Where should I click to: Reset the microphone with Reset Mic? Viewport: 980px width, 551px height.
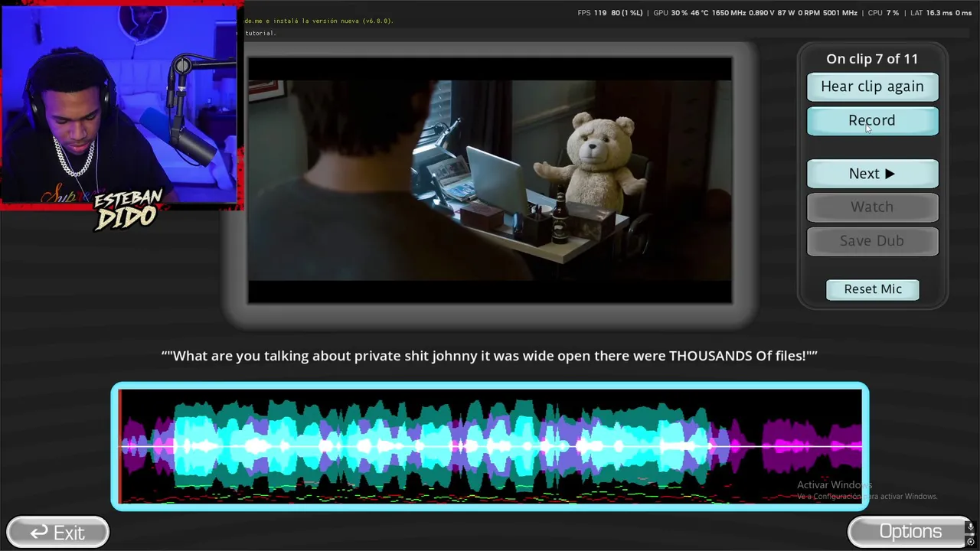coord(873,289)
